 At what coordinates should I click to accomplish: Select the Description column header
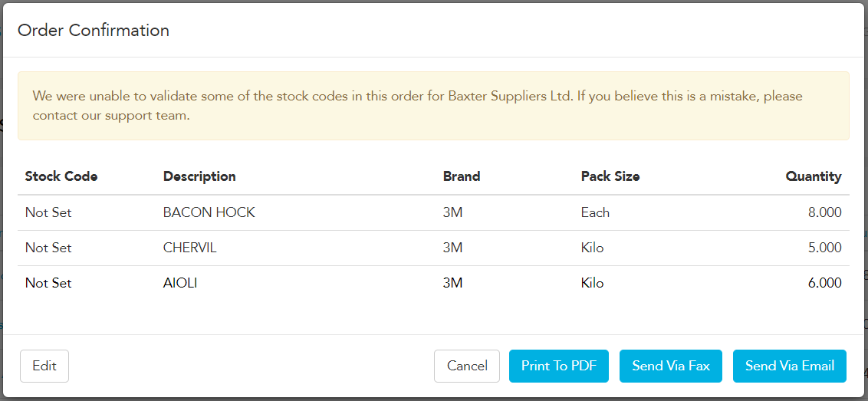pos(199,176)
